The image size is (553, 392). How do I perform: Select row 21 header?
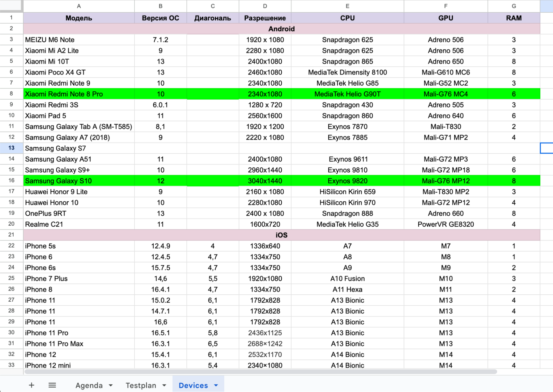click(11, 235)
